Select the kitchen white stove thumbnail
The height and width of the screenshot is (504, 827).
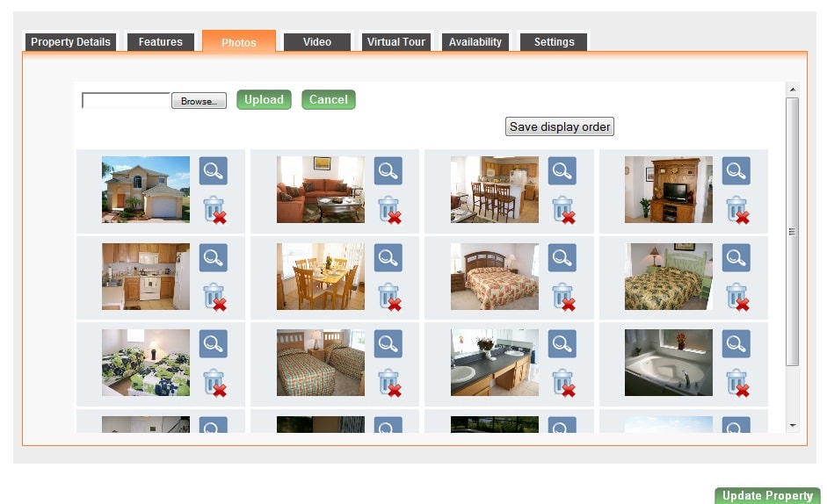click(146, 277)
